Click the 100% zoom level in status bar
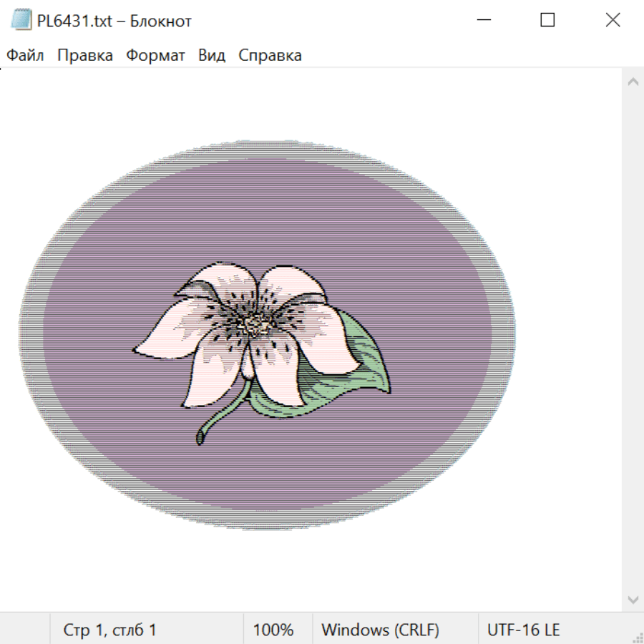 (x=273, y=630)
